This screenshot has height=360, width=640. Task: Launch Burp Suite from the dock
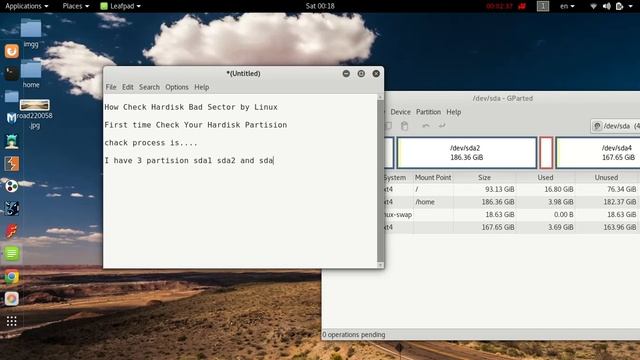pos(11,164)
